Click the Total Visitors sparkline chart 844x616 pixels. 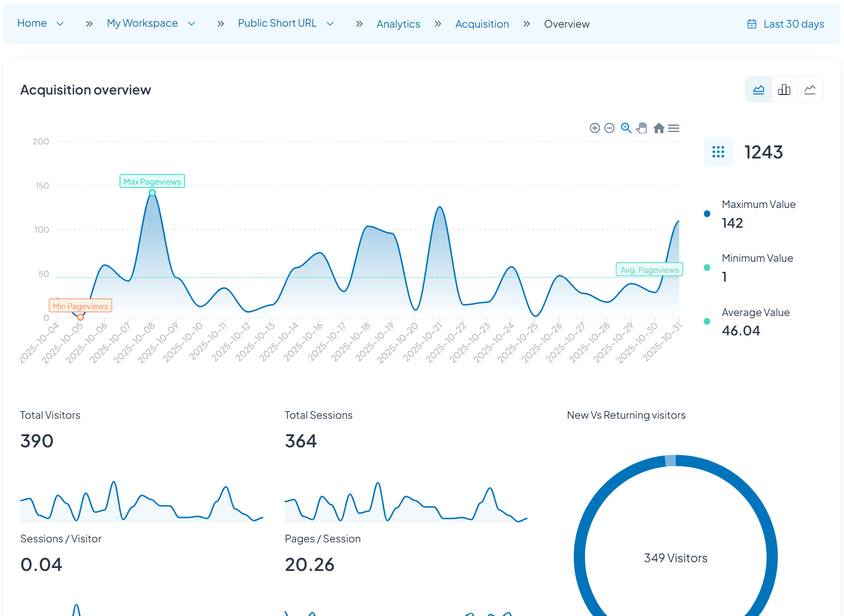coord(142,501)
